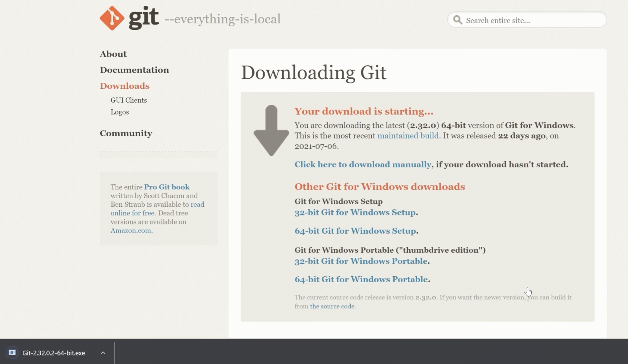628x364 pixels.
Task: Open GUI Clients subpage
Action: 129,100
